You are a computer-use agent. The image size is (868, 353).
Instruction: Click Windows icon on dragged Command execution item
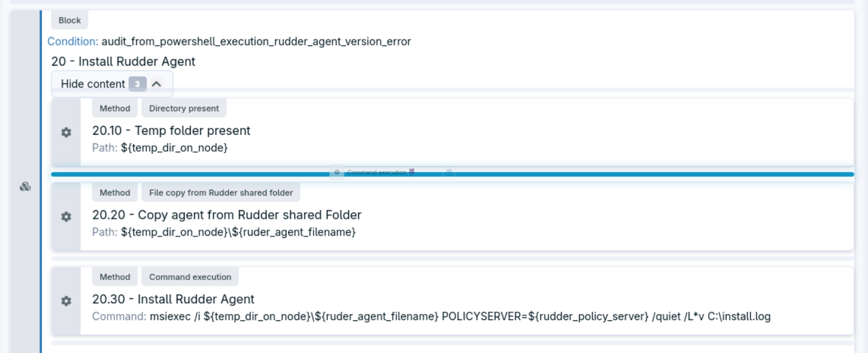pos(412,173)
